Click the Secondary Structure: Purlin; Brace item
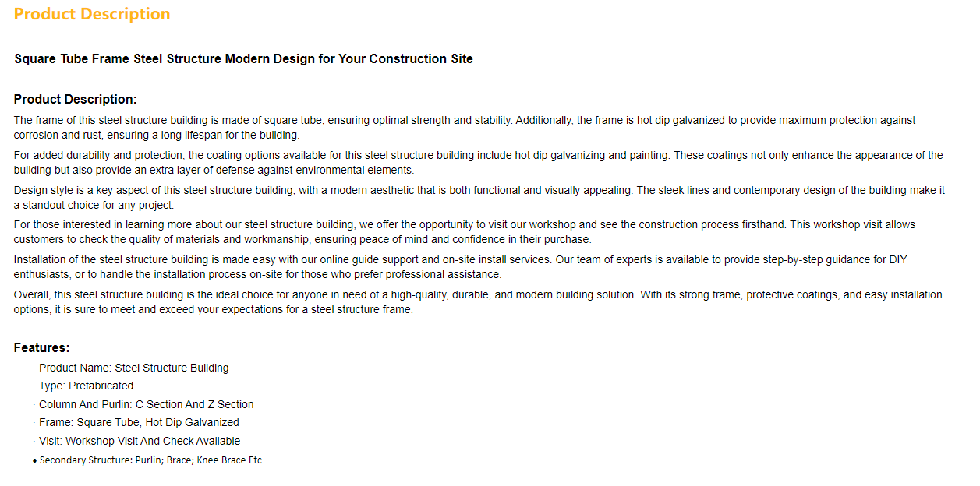This screenshot has width=980, height=486. (x=150, y=460)
